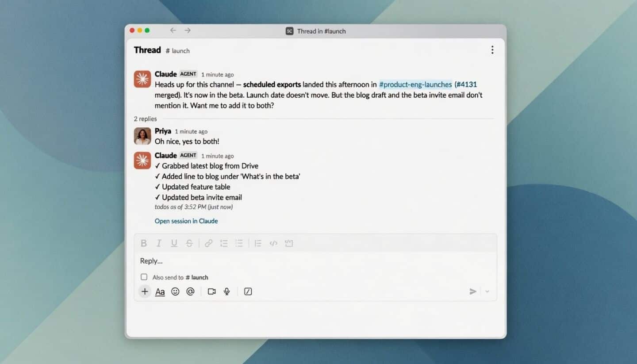Click into the Reply message field

[x=315, y=261]
